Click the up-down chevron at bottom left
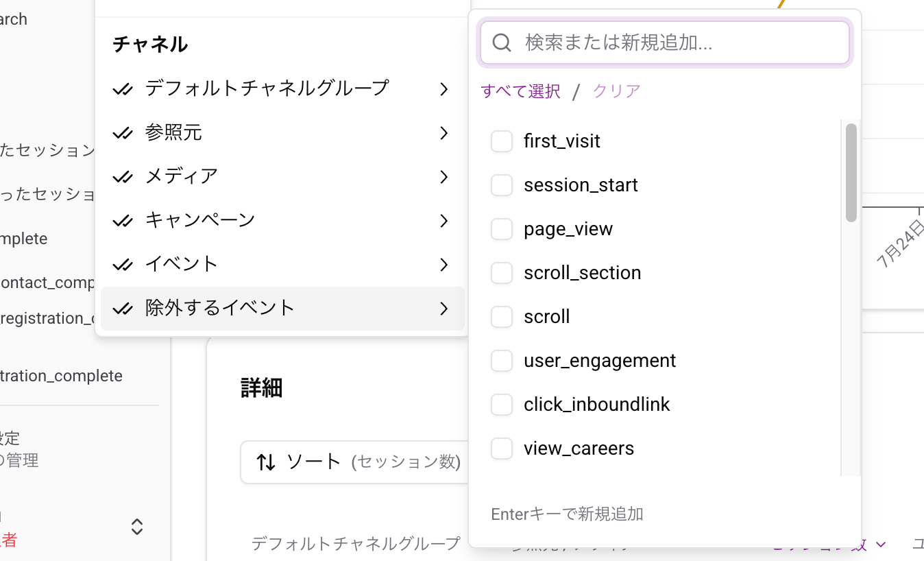 pyautogui.click(x=136, y=527)
